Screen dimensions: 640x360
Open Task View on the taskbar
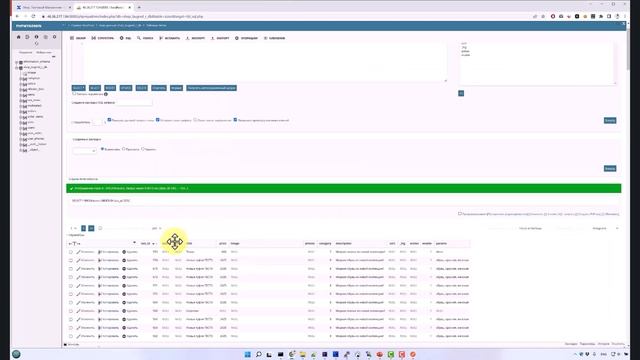269,354
